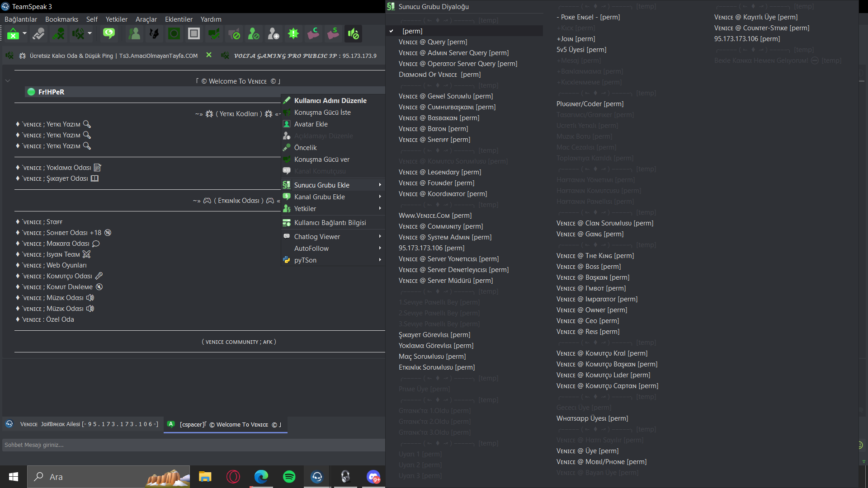
Task: Open the Windows Start menu
Action: (14, 477)
